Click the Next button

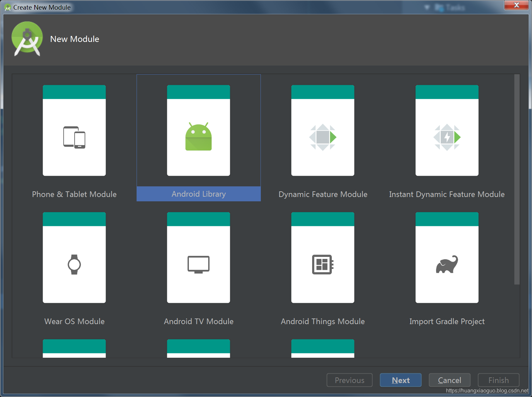tap(401, 380)
